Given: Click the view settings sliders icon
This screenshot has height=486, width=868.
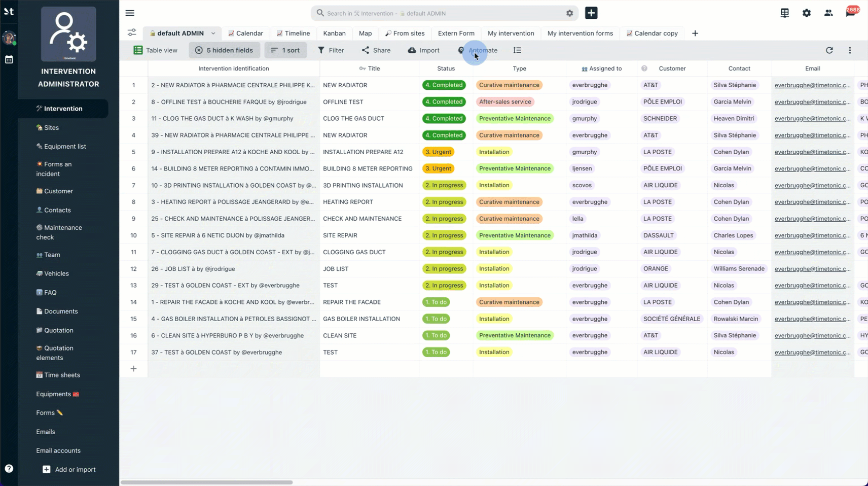Looking at the screenshot, I should click(132, 33).
